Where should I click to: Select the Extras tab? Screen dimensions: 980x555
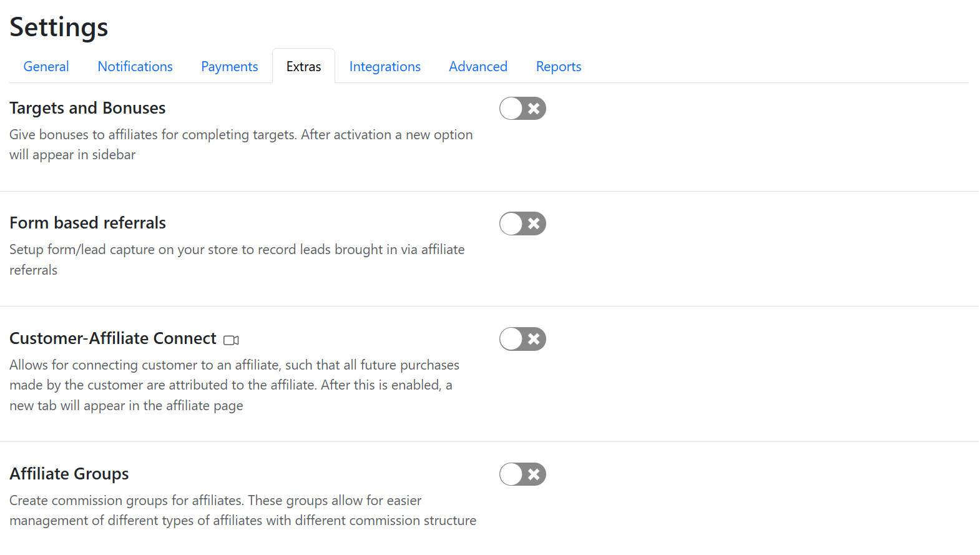(x=303, y=67)
